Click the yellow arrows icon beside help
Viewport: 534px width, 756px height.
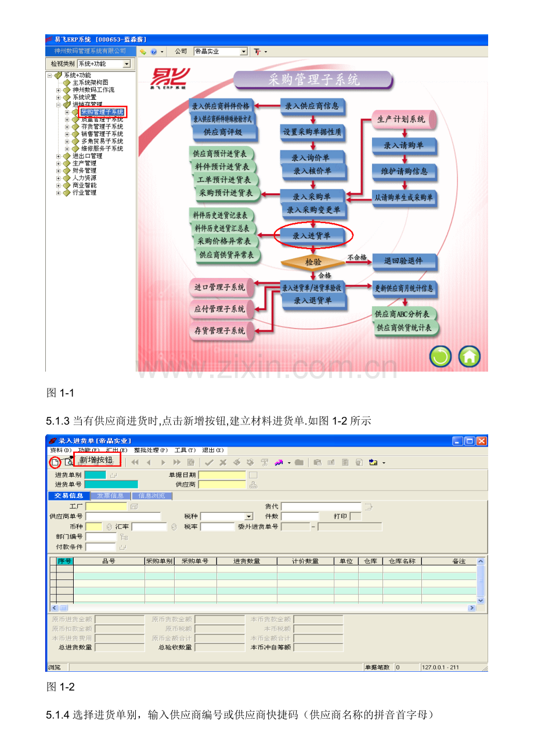tap(143, 52)
